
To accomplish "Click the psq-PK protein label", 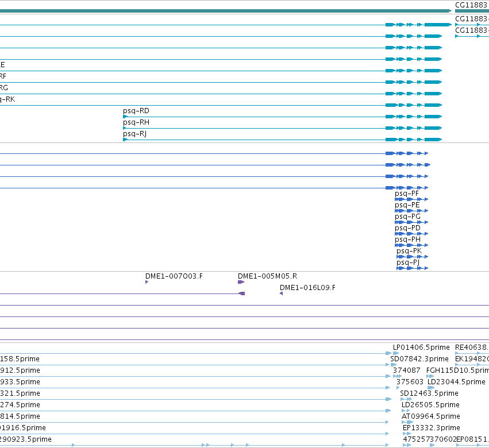I will [x=409, y=251].
